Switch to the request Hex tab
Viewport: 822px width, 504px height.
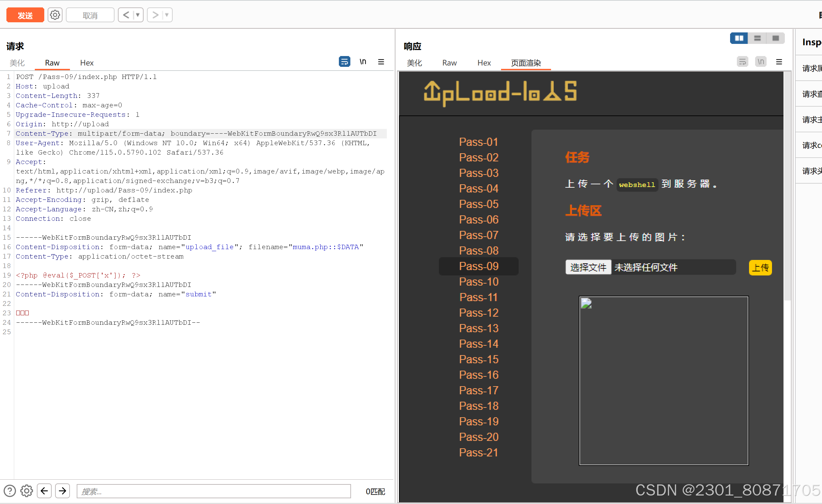pyautogui.click(x=87, y=63)
